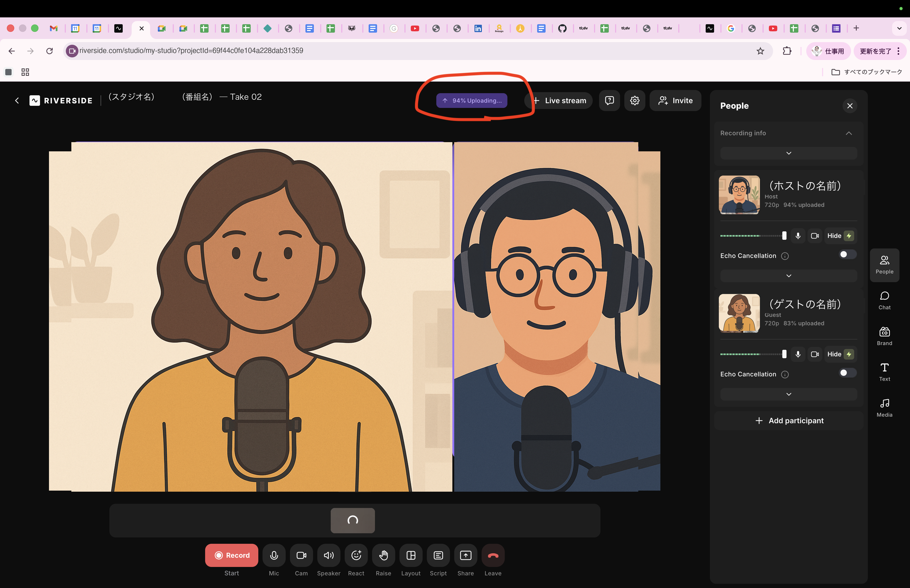Open Speaker settings in bottom toolbar

pos(328,555)
